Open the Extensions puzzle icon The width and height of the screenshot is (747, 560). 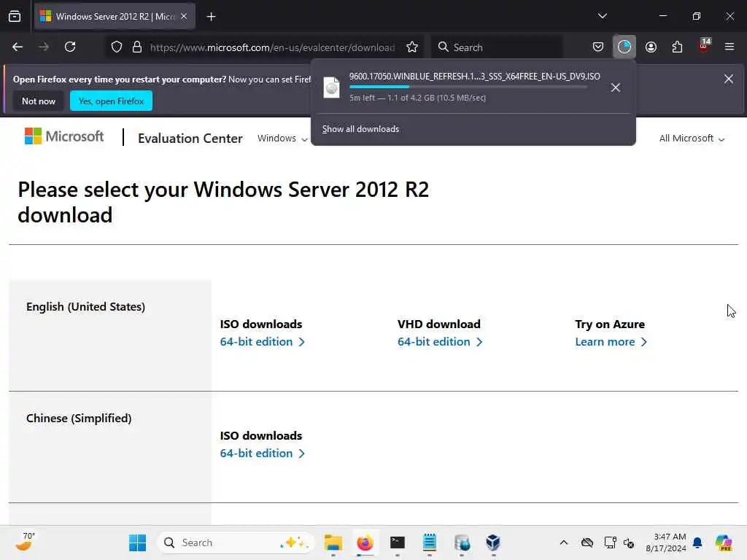coord(677,47)
